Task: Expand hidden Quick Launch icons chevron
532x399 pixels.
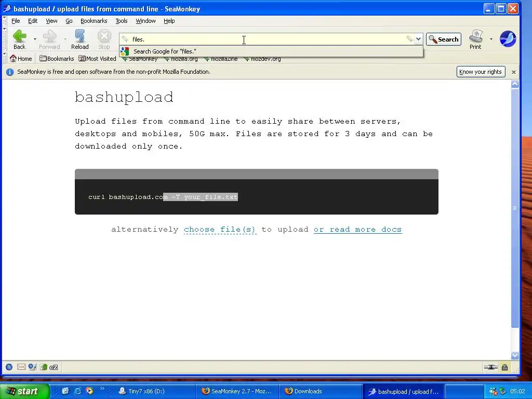Action: [102, 389]
